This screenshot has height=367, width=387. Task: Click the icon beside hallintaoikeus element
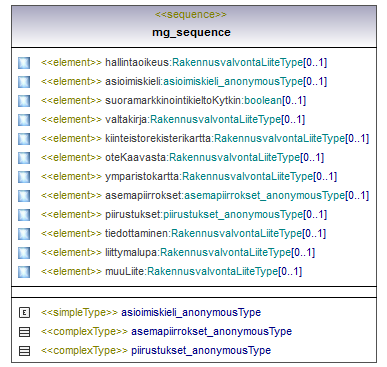[24, 63]
